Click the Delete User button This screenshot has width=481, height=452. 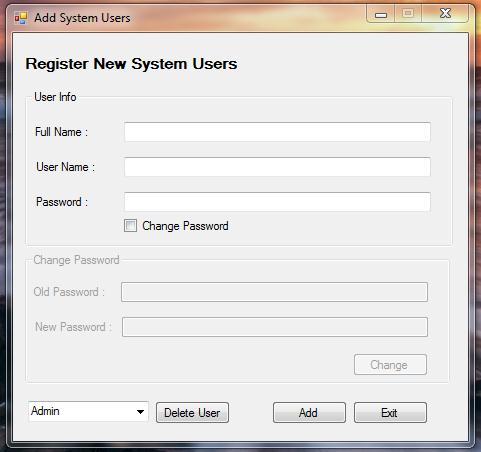click(192, 413)
